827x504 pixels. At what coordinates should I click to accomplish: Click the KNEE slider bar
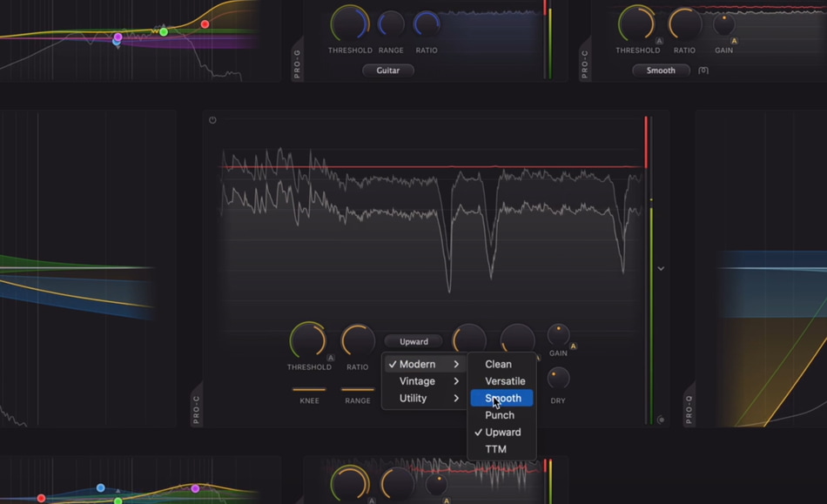pos(309,390)
